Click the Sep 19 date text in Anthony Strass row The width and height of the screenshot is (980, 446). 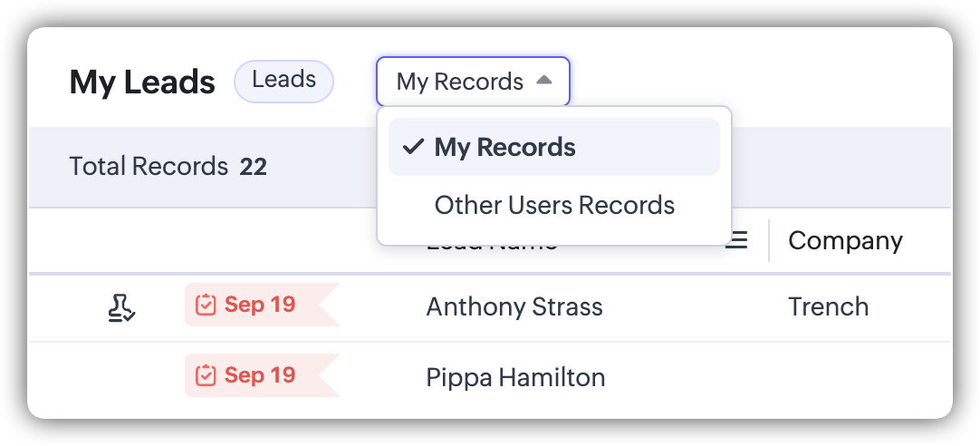260,305
